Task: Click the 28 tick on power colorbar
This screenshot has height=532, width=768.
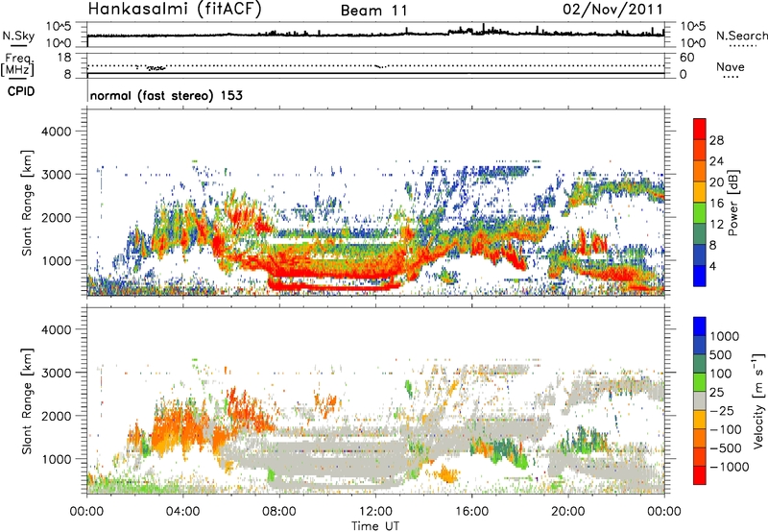Action: (x=716, y=140)
